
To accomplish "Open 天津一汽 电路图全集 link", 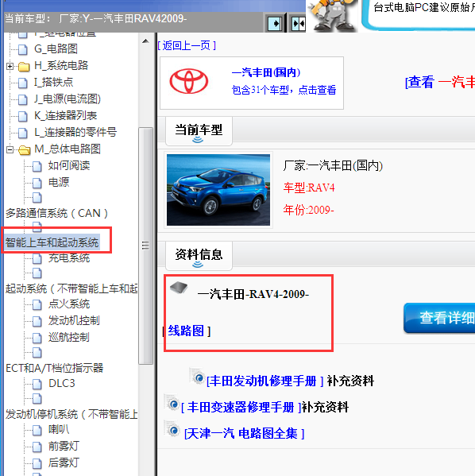I will tap(245, 433).
